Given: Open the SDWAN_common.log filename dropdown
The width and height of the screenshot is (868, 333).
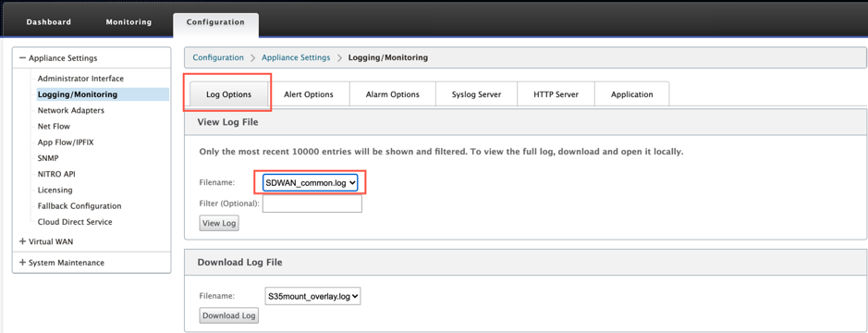Looking at the screenshot, I should pyautogui.click(x=311, y=182).
